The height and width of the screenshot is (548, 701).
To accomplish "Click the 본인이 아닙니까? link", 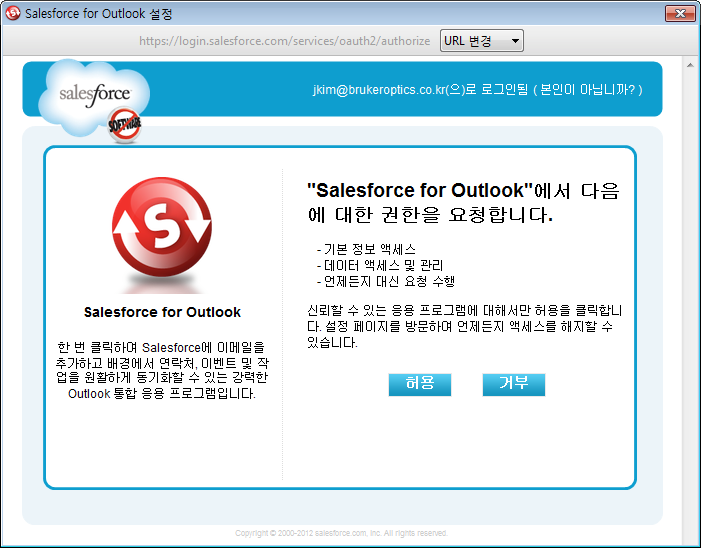I will coord(587,90).
